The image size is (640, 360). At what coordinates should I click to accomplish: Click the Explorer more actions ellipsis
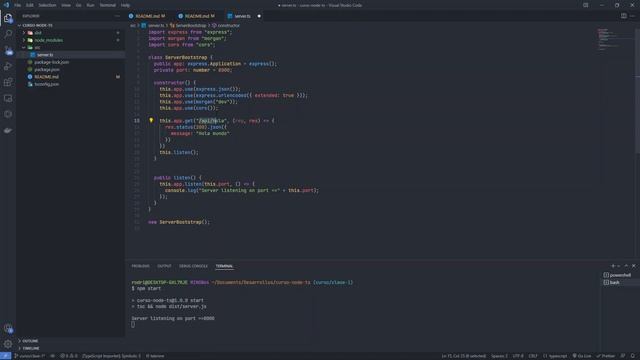(118, 16)
